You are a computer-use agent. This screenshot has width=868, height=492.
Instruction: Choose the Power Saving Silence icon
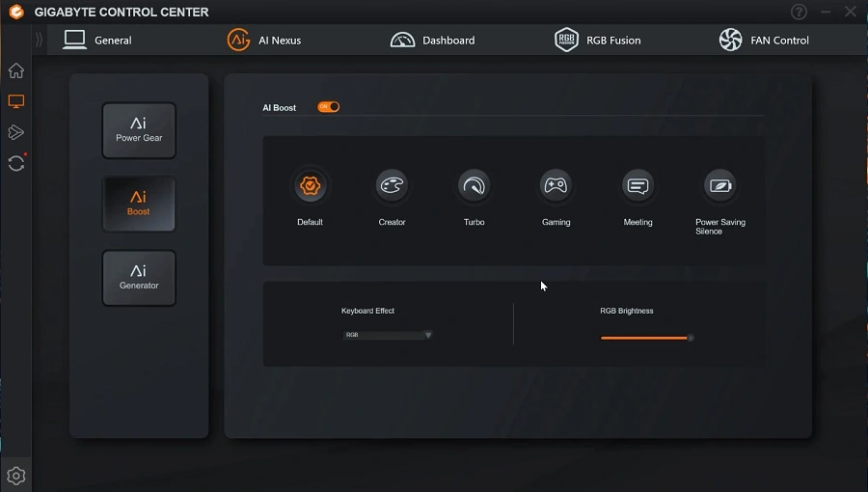(x=719, y=185)
